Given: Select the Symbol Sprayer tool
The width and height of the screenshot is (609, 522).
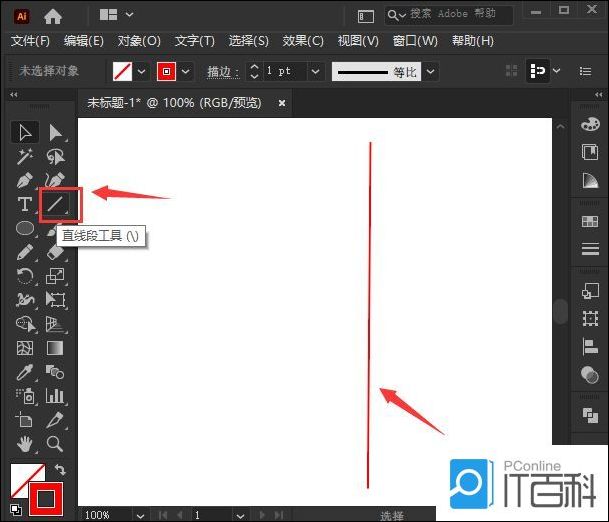Looking at the screenshot, I should (x=24, y=396).
